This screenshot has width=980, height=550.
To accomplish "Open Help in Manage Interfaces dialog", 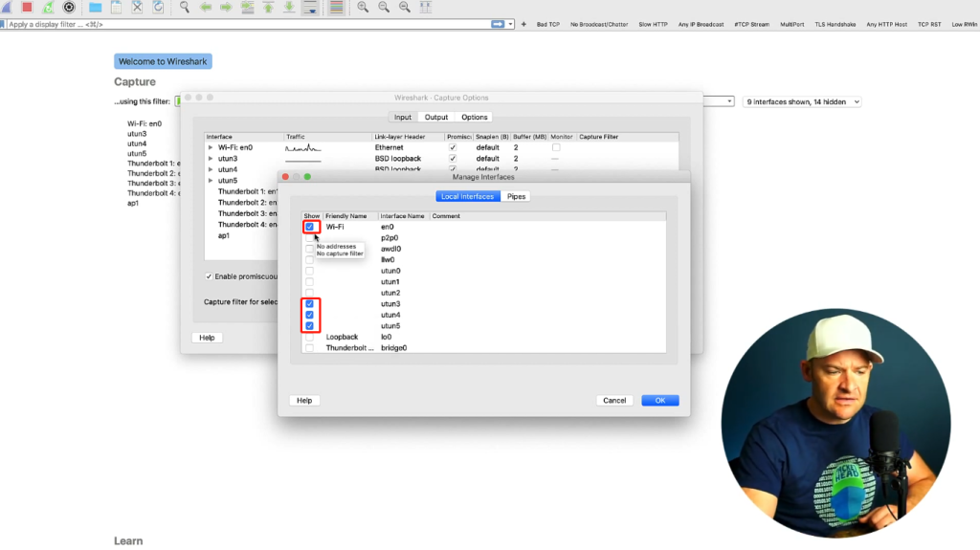I will tap(304, 401).
